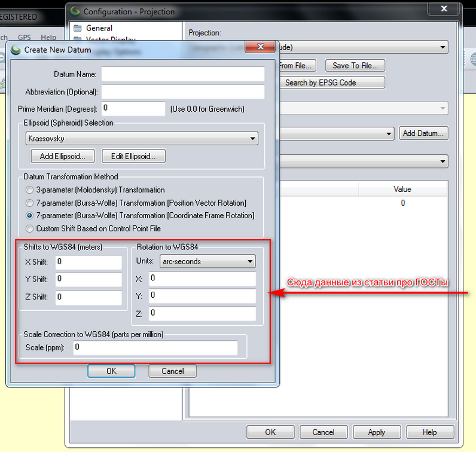Close the Configuration - Projection window
Viewport: 476px width, 452px height.
point(444,8)
